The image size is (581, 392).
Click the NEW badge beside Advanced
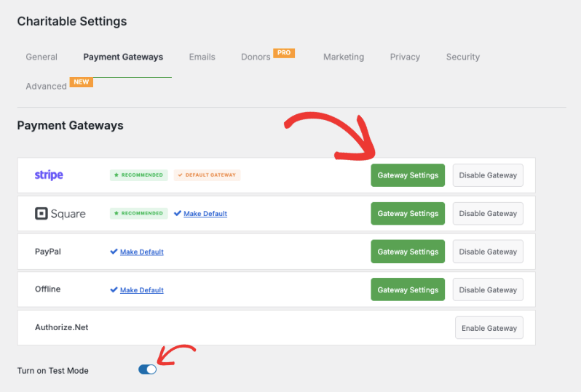[x=81, y=82]
